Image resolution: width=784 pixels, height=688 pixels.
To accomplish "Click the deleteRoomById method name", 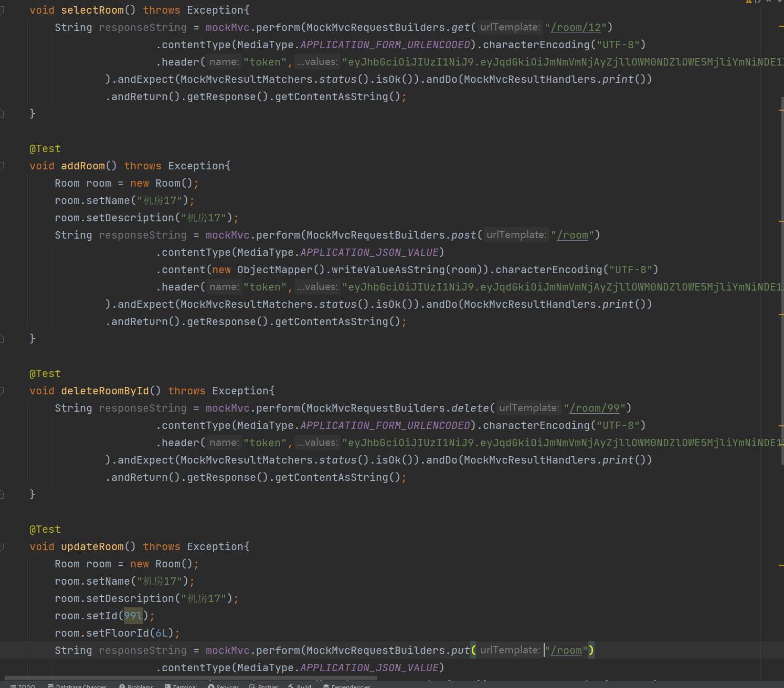I will click(105, 391).
